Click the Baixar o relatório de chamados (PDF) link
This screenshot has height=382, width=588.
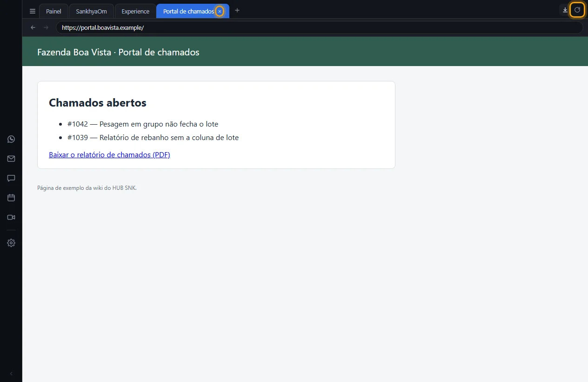point(109,154)
